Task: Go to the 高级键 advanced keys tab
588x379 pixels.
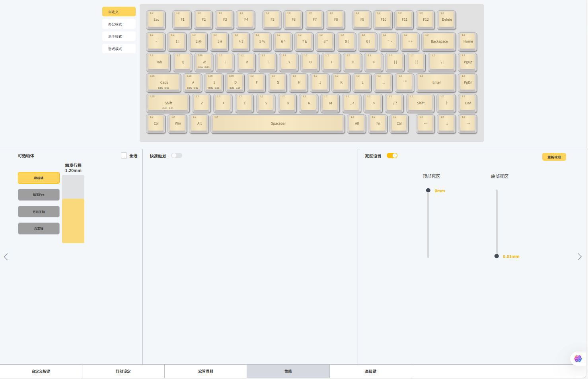Action: pyautogui.click(x=370, y=371)
